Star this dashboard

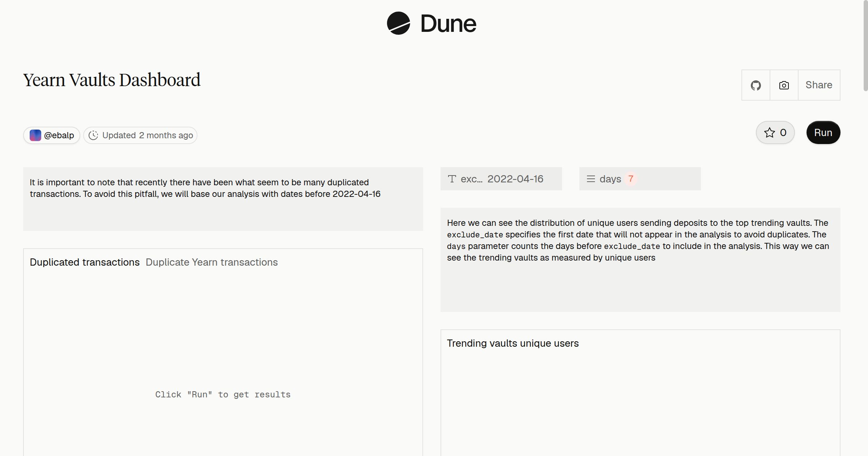(x=775, y=132)
